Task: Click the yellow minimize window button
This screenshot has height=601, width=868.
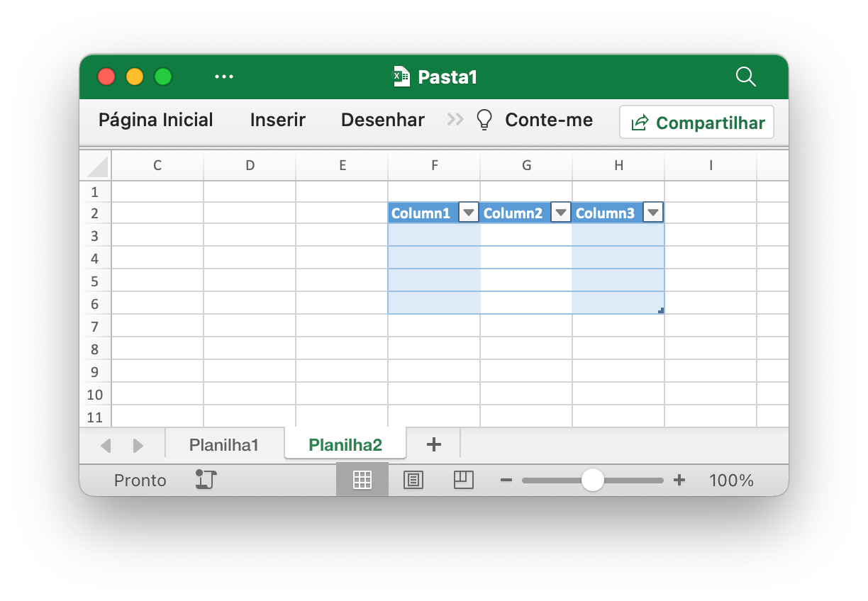Action: [135, 77]
